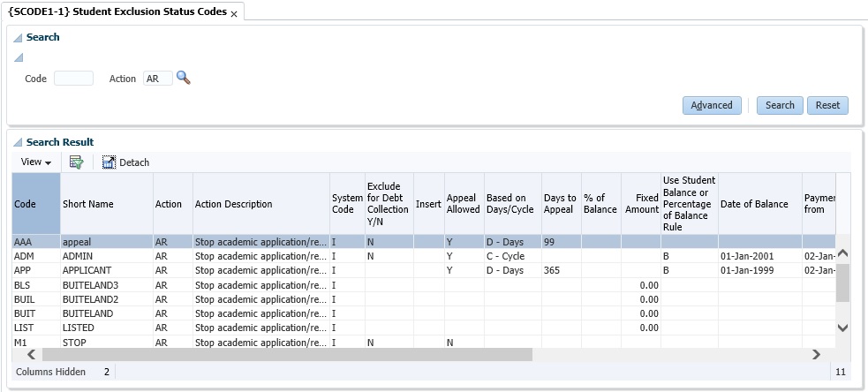Click the Reset button
This screenshot has height=392, width=868.
[827, 105]
